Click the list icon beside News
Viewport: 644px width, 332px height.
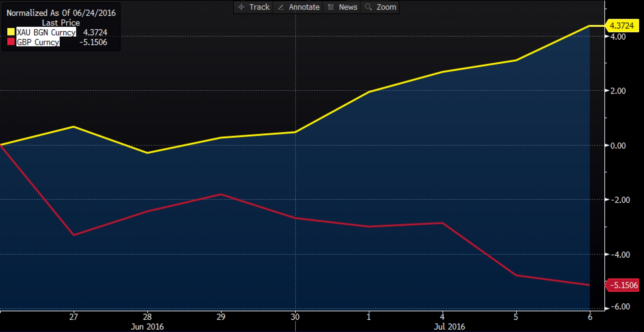(x=331, y=7)
